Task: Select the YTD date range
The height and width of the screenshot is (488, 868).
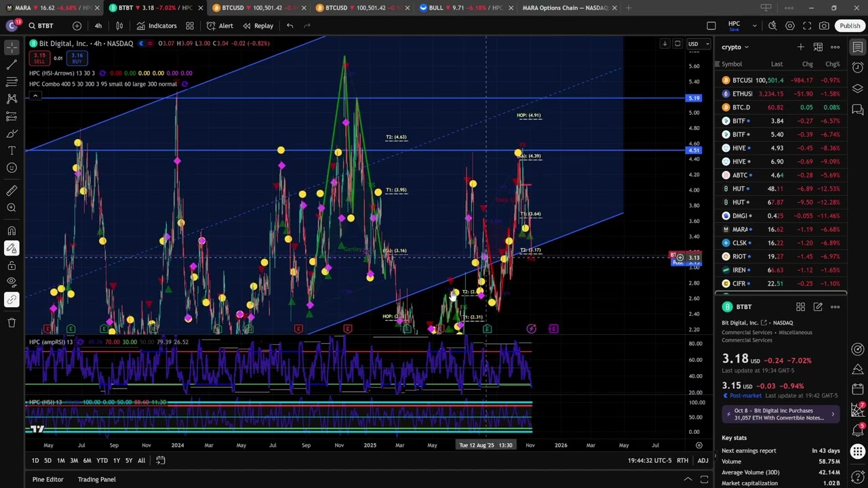Action: (102, 460)
